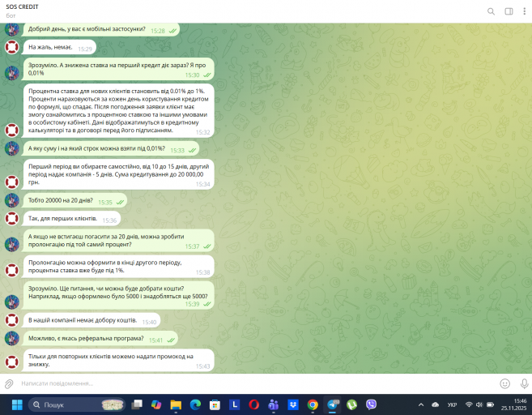Open the three-dot chat options menu
532x415 pixels.
click(524, 11)
